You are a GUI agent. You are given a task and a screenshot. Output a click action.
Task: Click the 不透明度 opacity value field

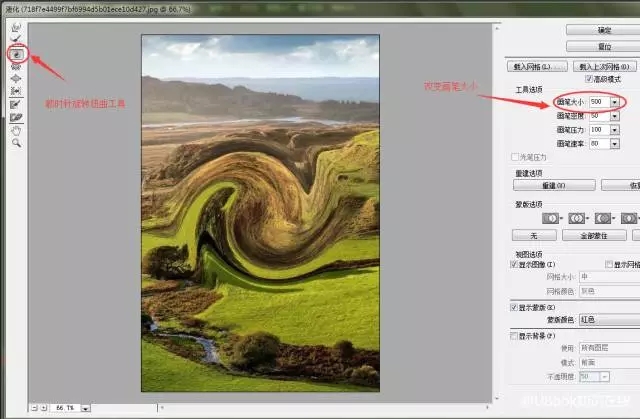click(590, 377)
